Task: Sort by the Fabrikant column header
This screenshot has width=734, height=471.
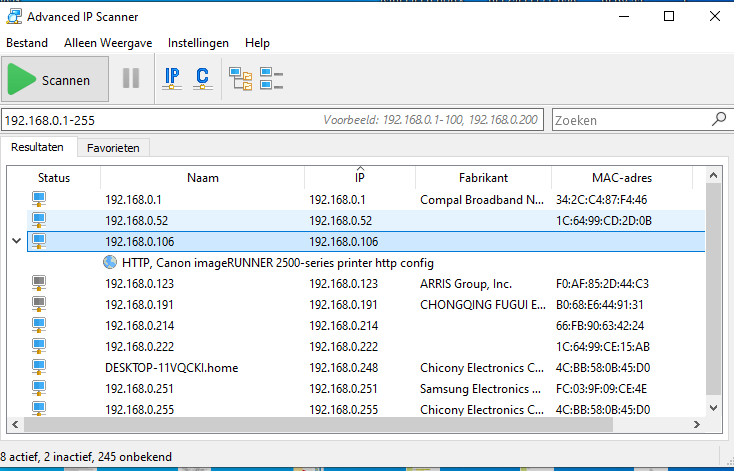Action: pyautogui.click(x=483, y=177)
